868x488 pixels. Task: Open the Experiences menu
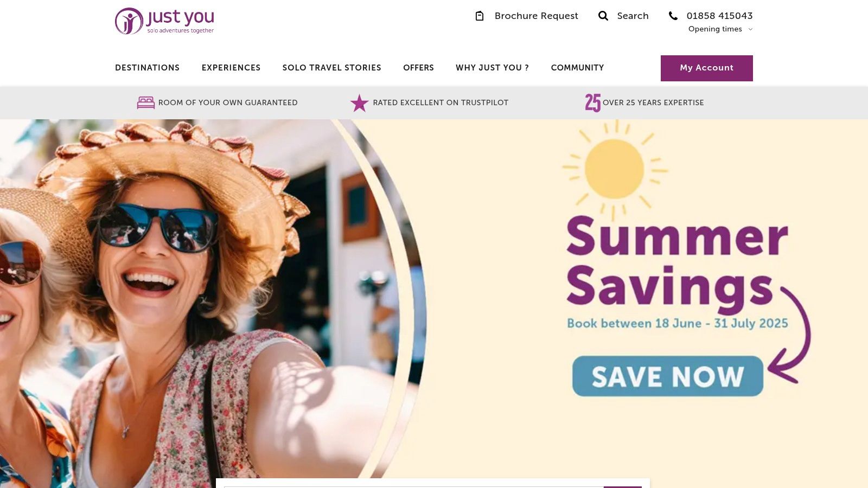(x=231, y=68)
